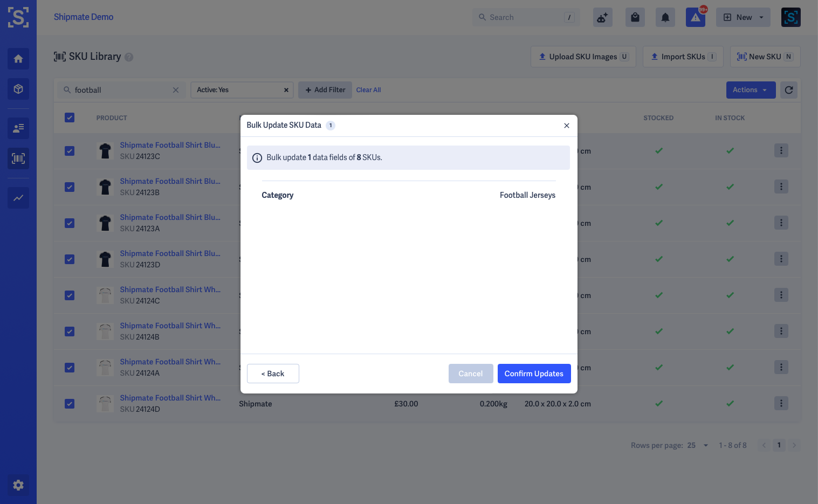Uncheck the SKU 24123A row checkbox
The image size is (818, 504).
coord(70,223)
